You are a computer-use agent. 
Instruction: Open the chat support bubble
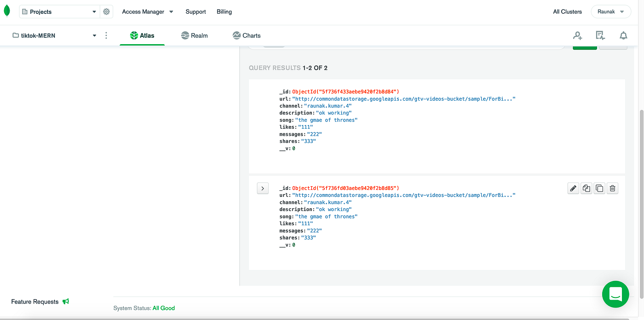[615, 294]
